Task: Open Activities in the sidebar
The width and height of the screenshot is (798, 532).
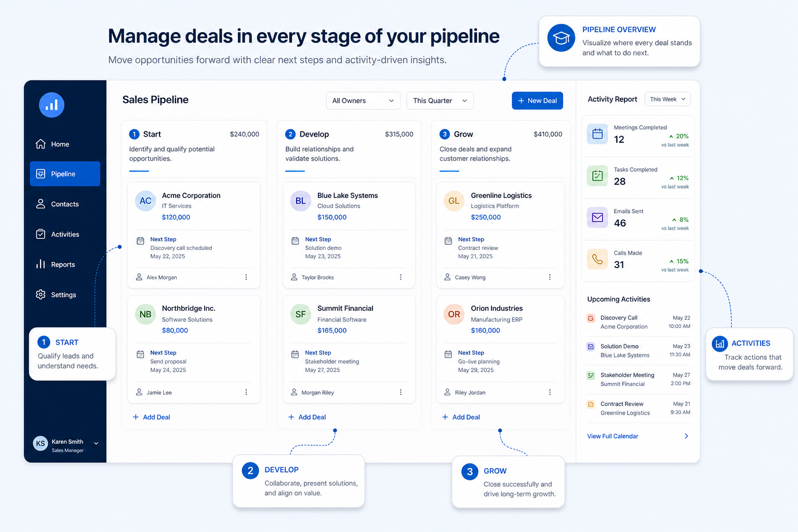Action: click(x=65, y=234)
